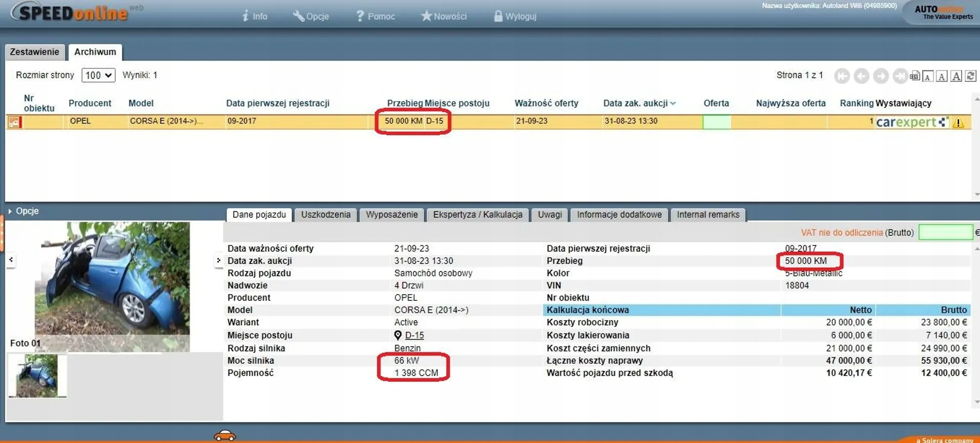Click the vehicle icon in OPEL row
Viewport: 980px width, 443px height.
[x=14, y=122]
